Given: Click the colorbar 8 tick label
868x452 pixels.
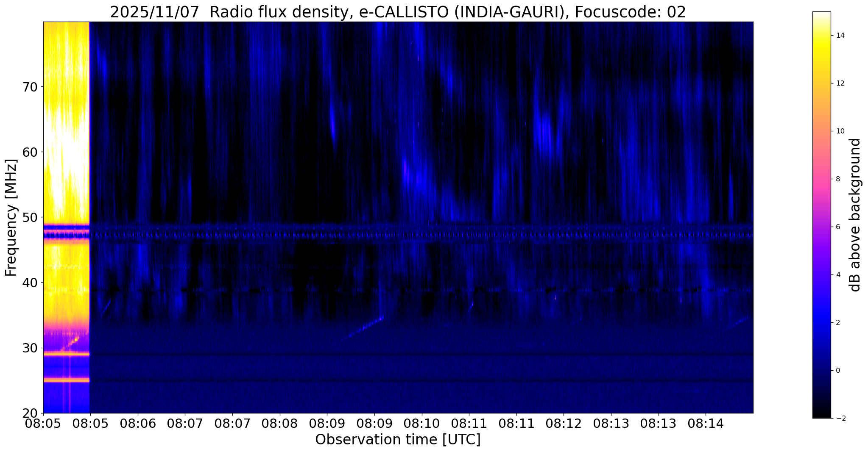Looking at the screenshot, I should (x=837, y=179).
